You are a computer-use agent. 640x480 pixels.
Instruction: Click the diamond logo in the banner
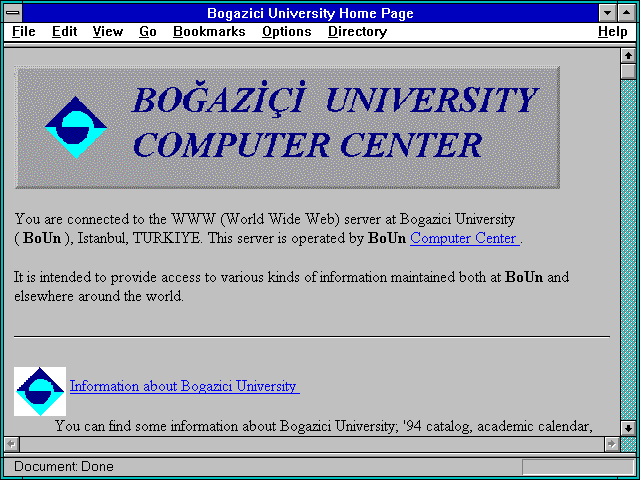76,127
